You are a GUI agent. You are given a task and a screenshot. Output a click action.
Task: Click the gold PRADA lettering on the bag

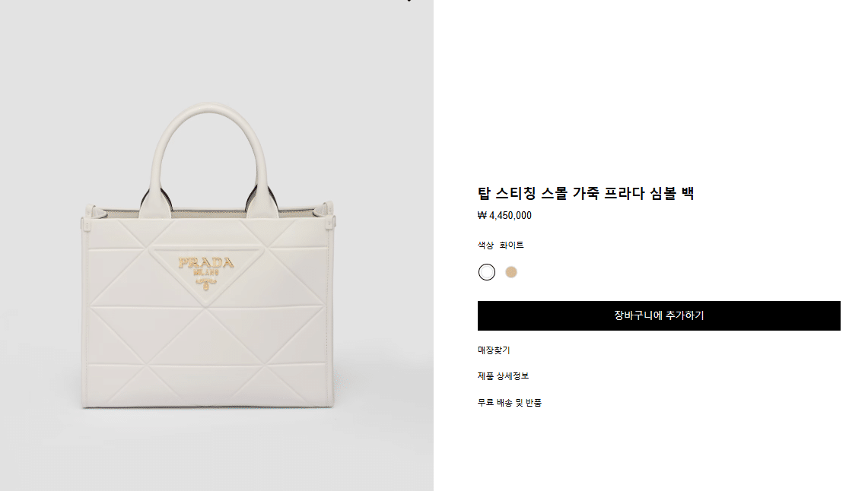coord(206,263)
